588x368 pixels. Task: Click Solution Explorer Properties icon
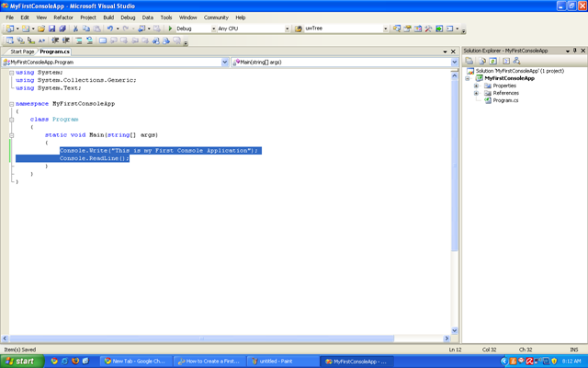[469, 61]
